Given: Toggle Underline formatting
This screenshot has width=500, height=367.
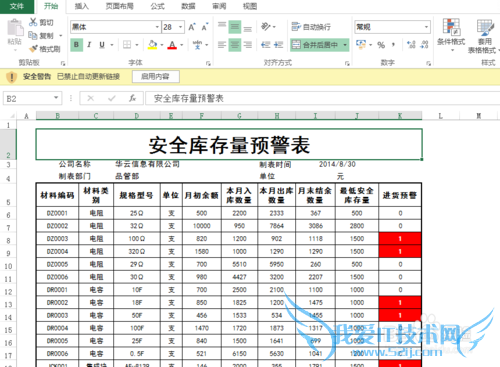Looking at the screenshot, I should click(x=102, y=45).
